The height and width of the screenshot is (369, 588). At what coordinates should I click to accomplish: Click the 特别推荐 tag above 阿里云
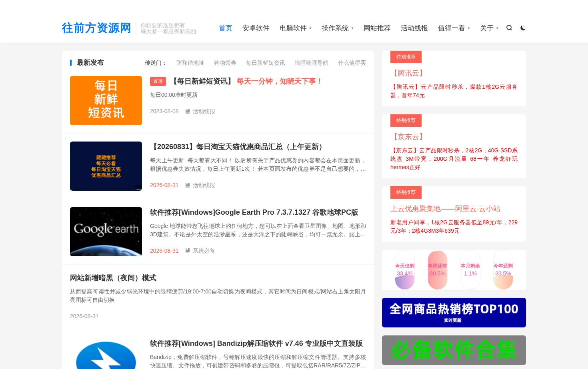click(406, 192)
